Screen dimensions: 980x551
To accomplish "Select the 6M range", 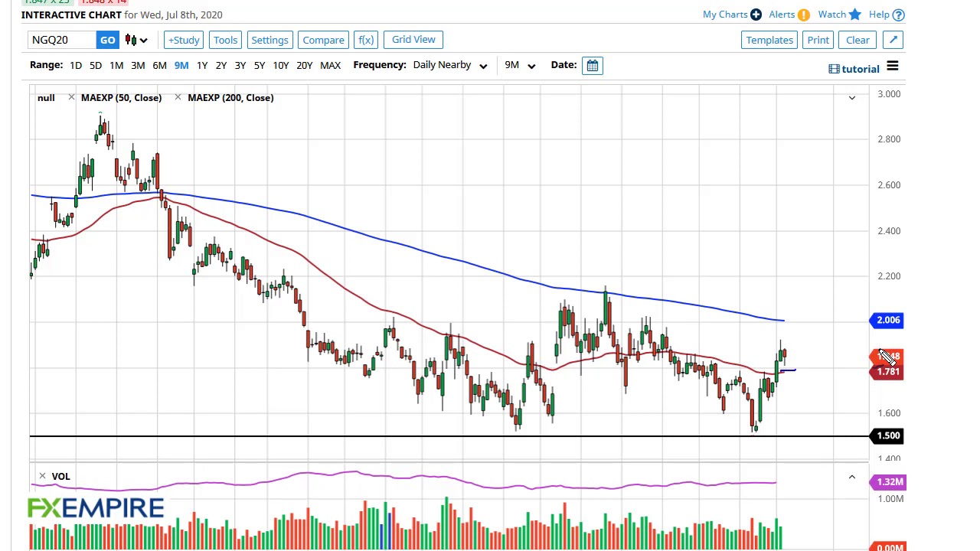I will tap(159, 65).
